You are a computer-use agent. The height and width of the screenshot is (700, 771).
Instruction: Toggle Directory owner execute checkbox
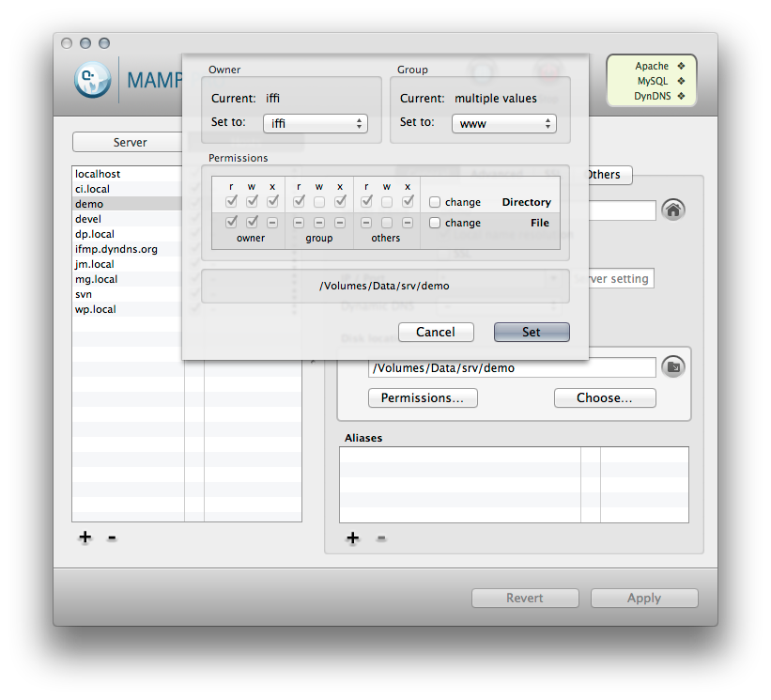[272, 202]
